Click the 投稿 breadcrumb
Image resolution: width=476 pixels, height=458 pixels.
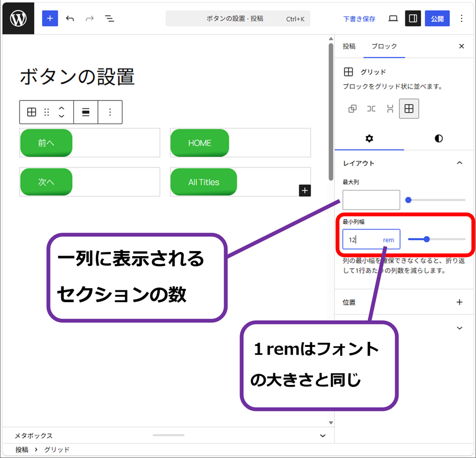(x=22, y=450)
